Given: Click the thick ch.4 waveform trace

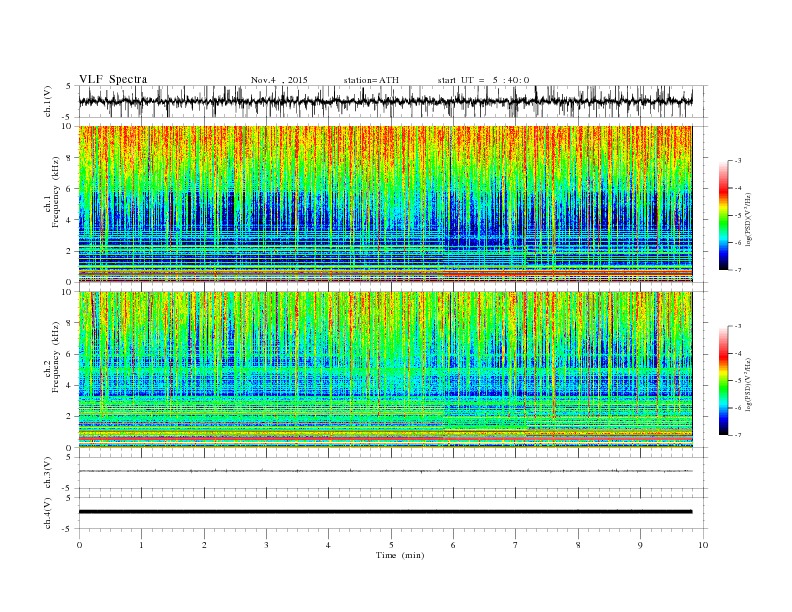Looking at the screenshot, I should point(385,512).
